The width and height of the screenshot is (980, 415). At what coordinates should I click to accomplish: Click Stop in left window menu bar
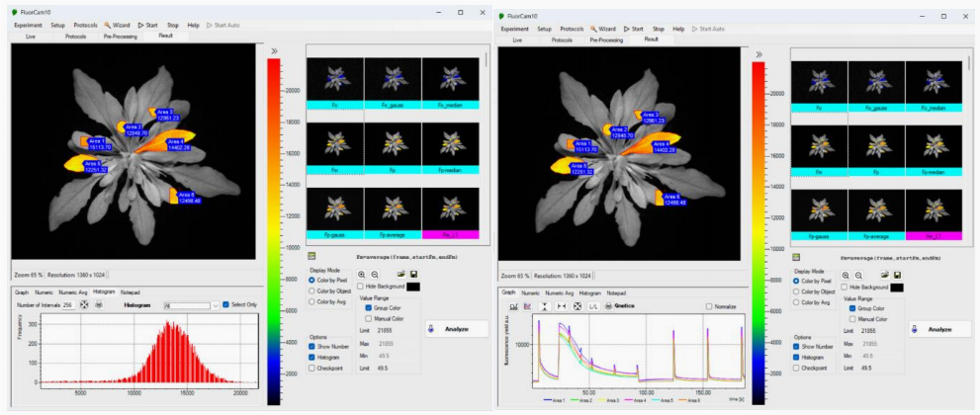click(172, 24)
